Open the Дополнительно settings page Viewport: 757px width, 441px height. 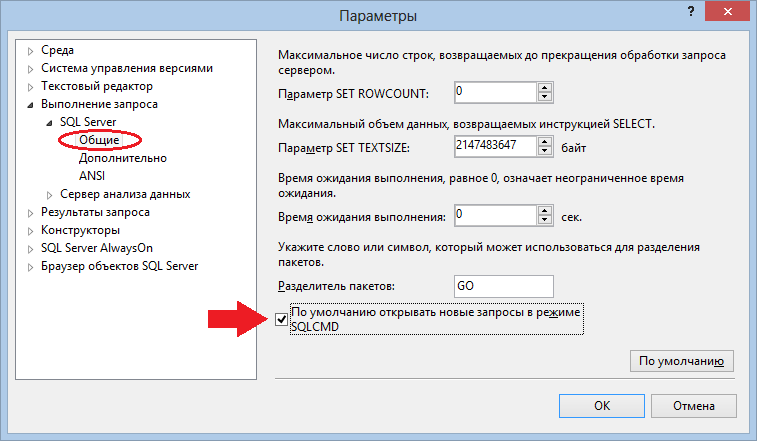tap(123, 158)
